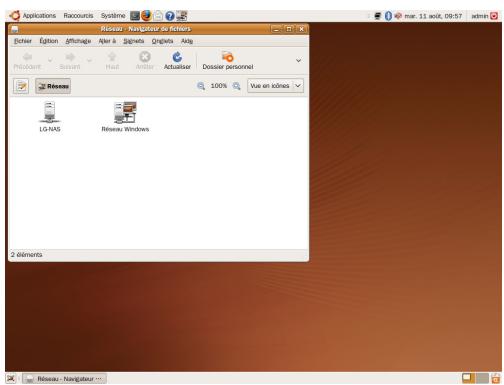Screen dimensions: 504x385
Task: Launch the dark monitor icon beside Système
Action: click(135, 16)
